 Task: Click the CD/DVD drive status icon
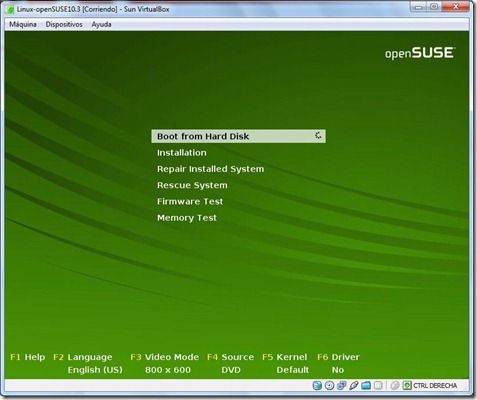click(329, 386)
